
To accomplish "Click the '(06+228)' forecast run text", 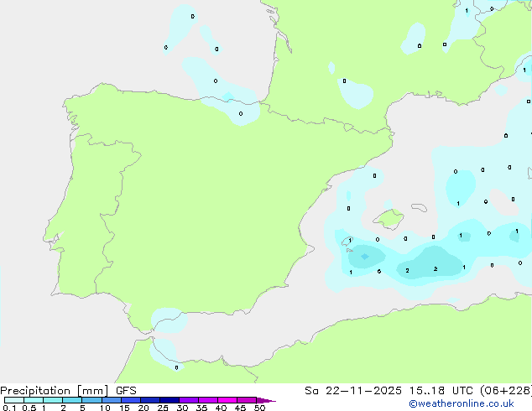I will coord(506,391).
